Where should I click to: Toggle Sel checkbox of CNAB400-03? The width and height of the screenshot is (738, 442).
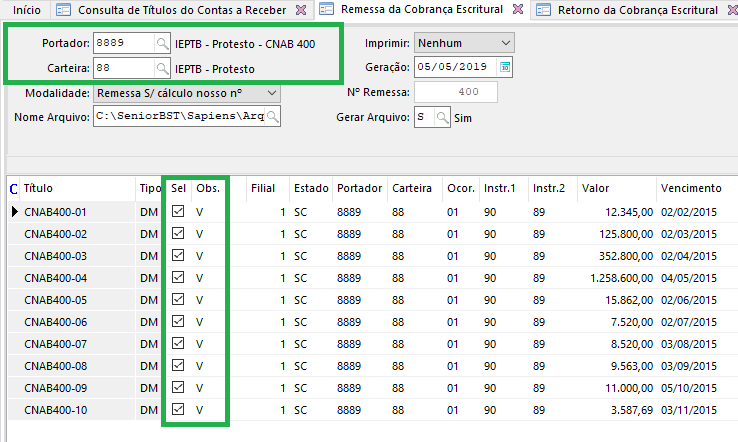pos(178,256)
